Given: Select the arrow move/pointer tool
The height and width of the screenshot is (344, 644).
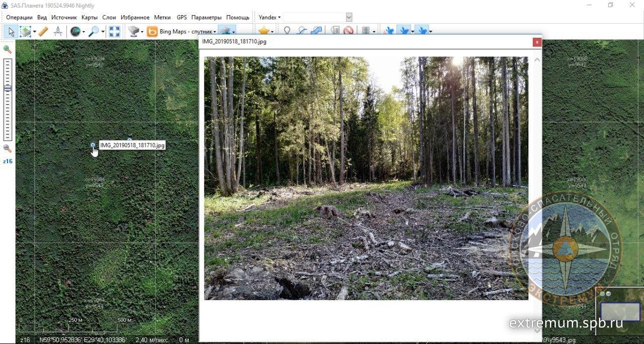Looking at the screenshot, I should (x=11, y=32).
